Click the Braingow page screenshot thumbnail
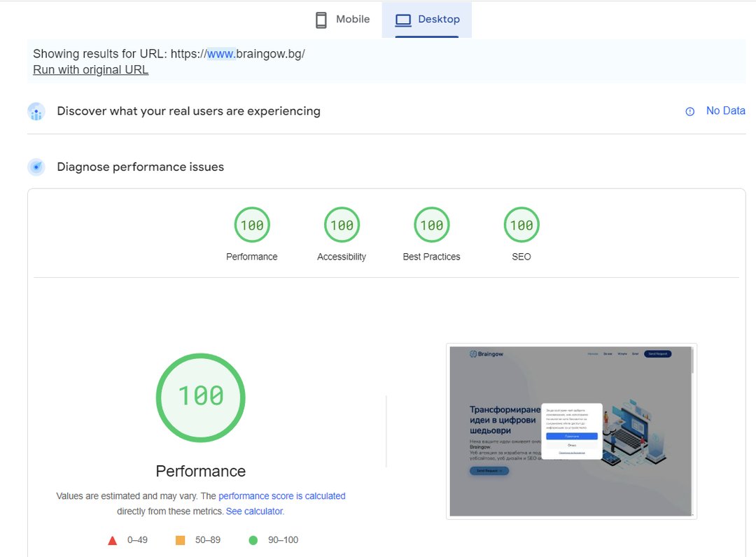This screenshot has width=756, height=557. point(570,431)
